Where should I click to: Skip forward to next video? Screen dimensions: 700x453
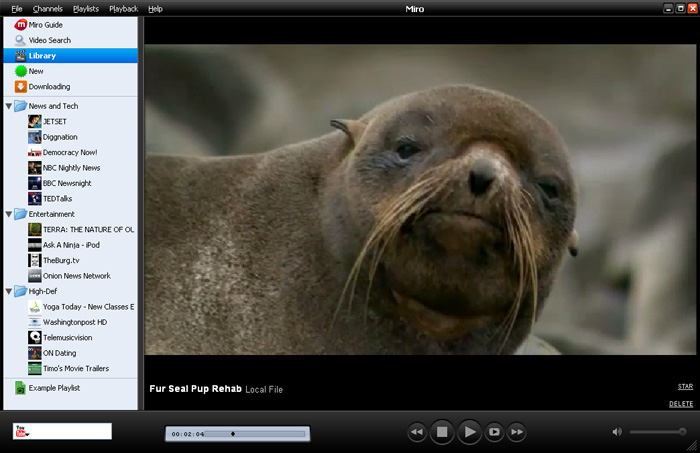[517, 432]
